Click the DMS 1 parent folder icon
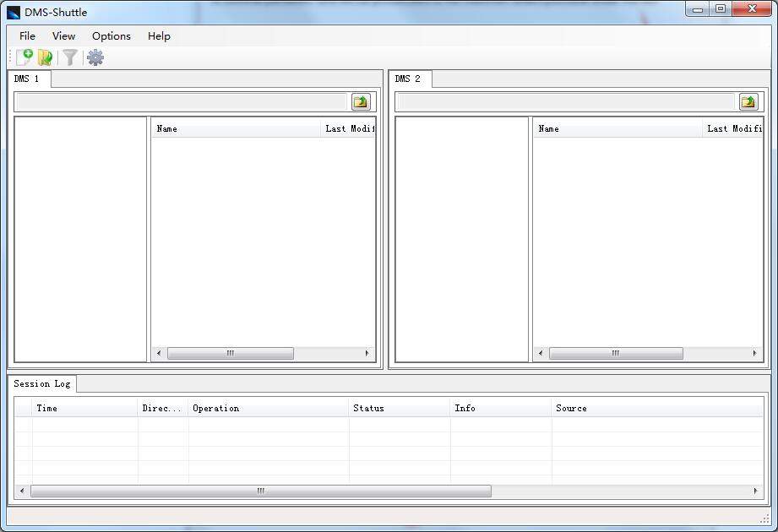The height and width of the screenshot is (532, 778). pos(361,102)
